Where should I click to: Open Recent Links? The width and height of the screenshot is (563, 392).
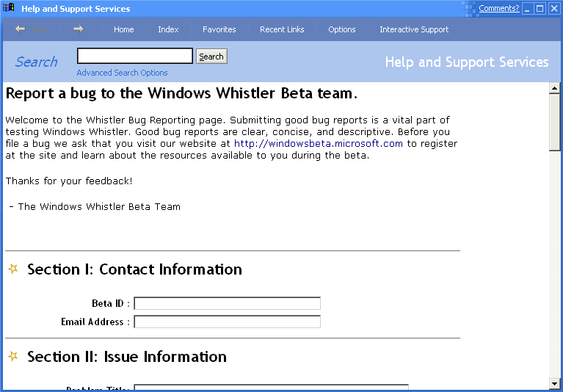click(x=282, y=29)
